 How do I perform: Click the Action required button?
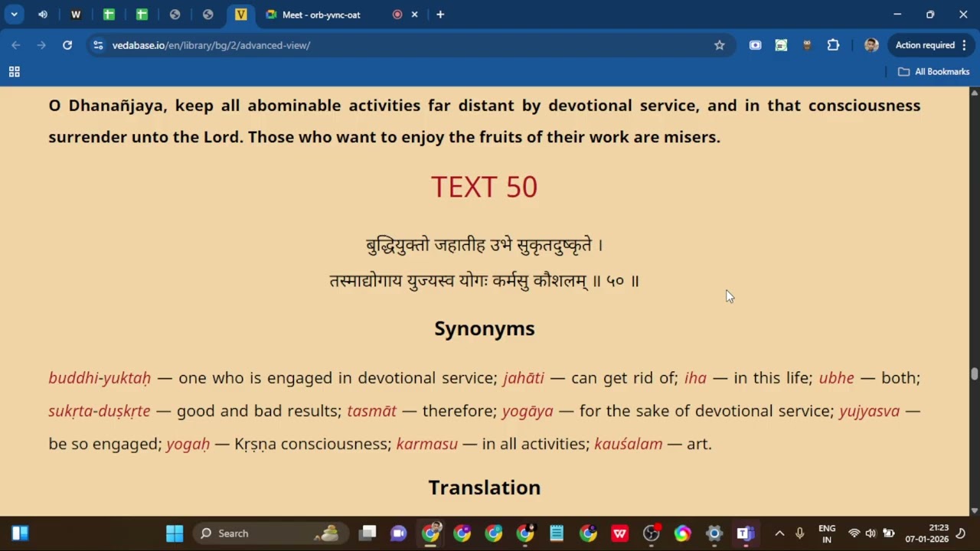(x=925, y=45)
